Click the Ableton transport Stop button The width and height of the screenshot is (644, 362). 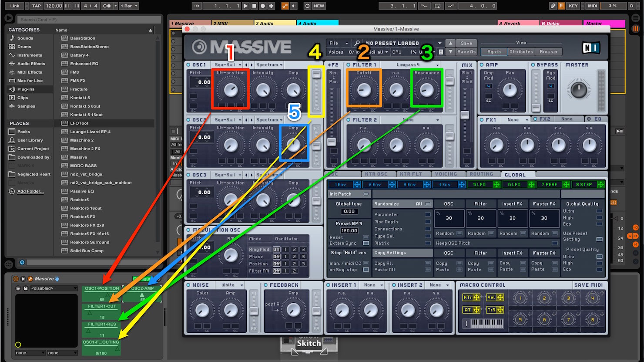254,6
